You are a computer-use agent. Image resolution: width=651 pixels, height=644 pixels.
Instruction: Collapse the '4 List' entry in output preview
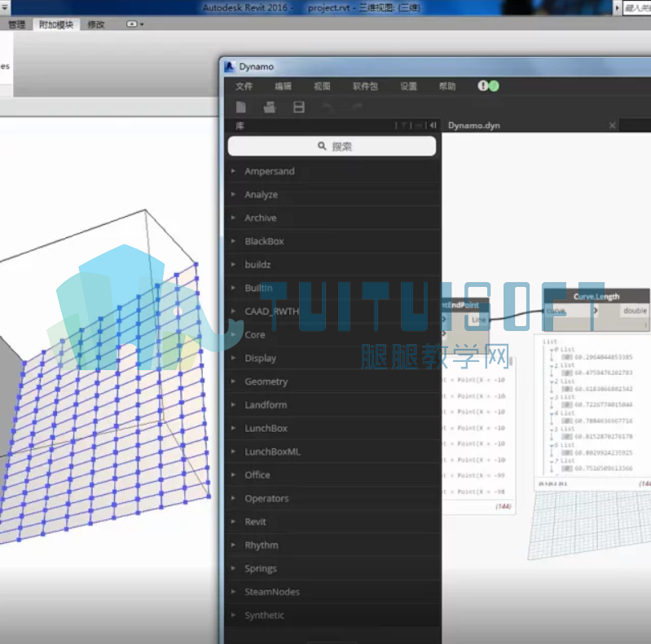552,413
